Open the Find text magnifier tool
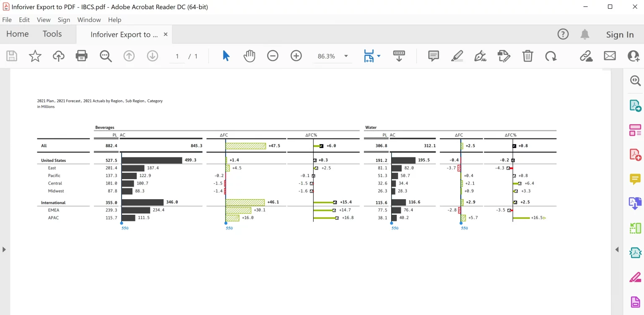 point(106,56)
